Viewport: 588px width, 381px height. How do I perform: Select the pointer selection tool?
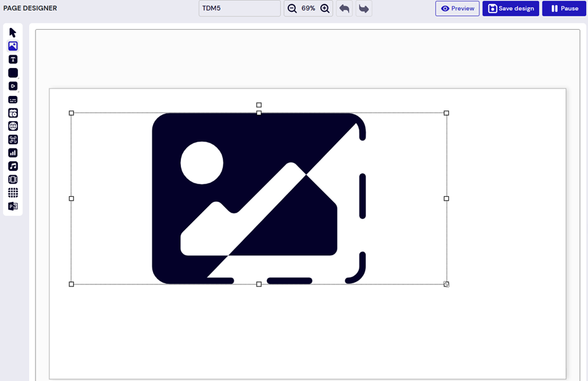point(13,32)
